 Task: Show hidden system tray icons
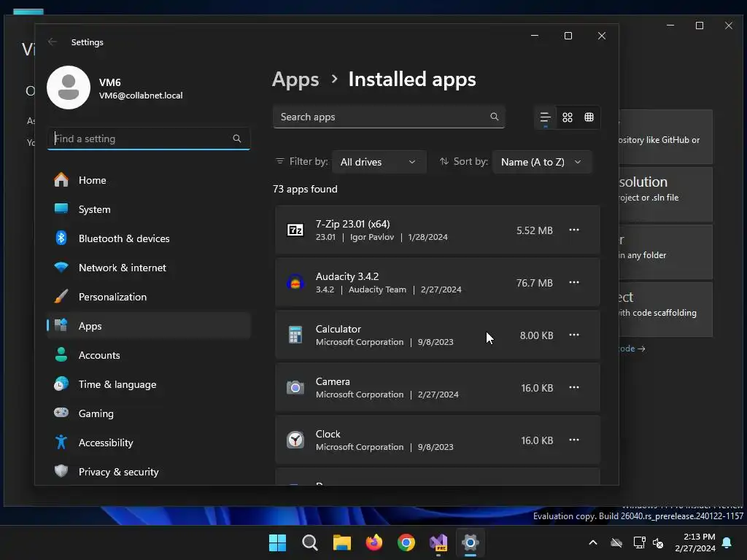[593, 542]
